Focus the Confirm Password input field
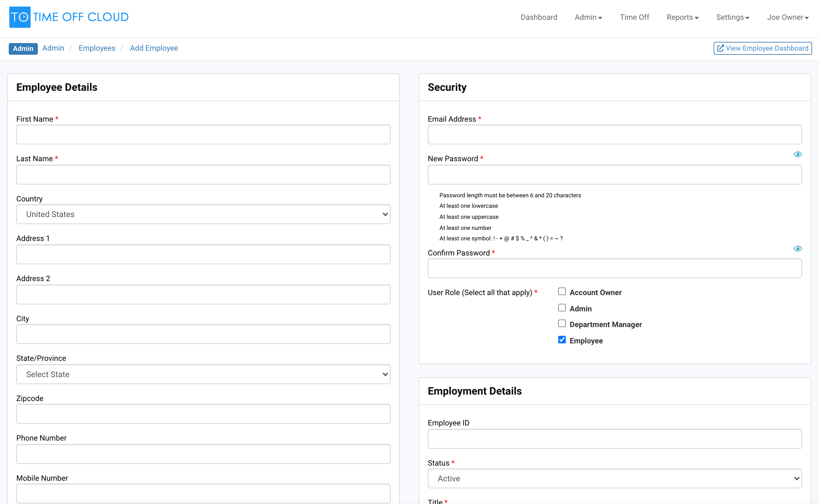This screenshot has height=504, width=819. (615, 268)
